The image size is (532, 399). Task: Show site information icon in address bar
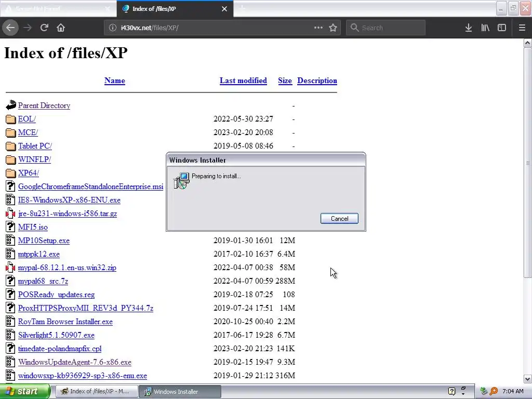113,28
